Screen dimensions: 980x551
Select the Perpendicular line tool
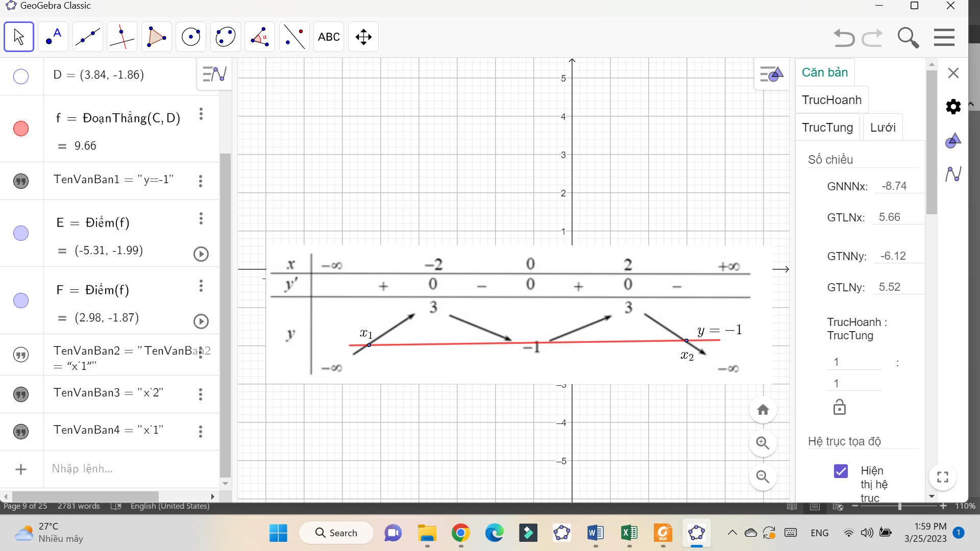122,37
